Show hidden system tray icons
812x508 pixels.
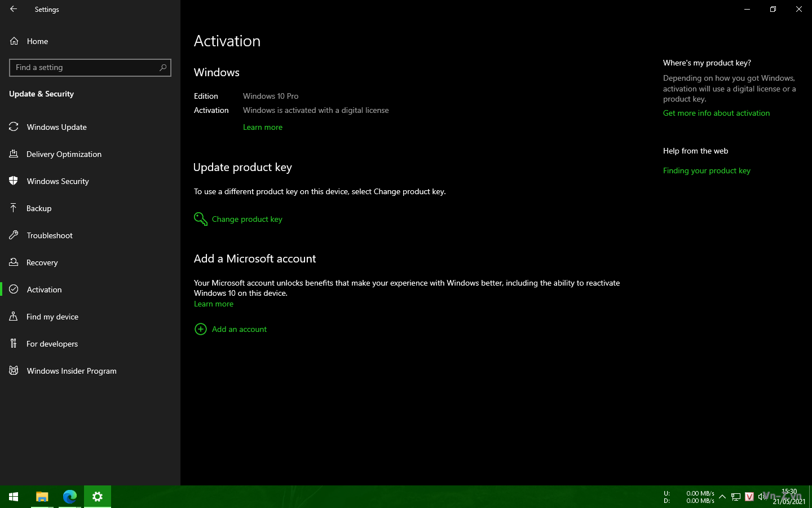pos(722,497)
